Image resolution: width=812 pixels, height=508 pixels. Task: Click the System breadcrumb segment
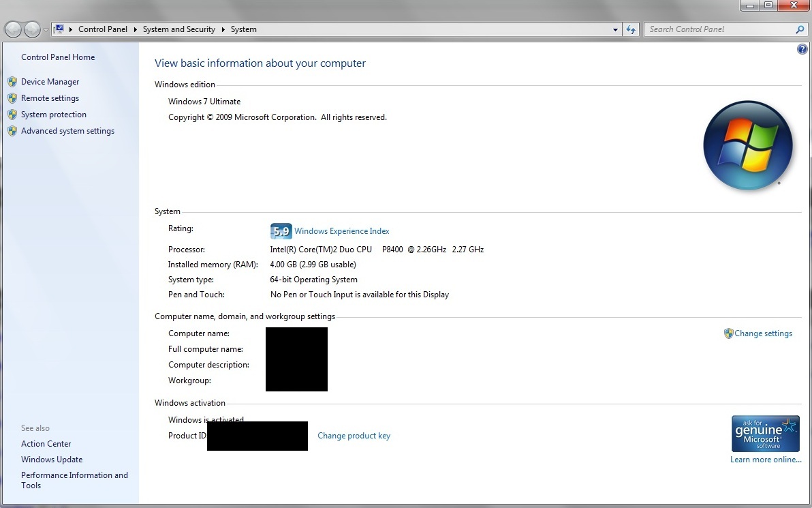point(243,29)
